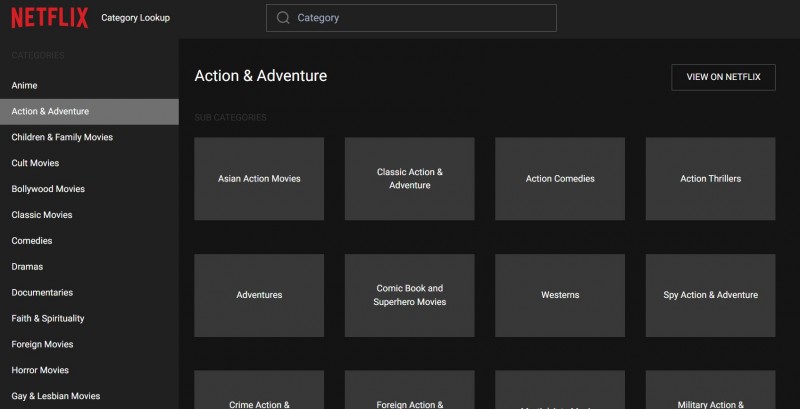Open the Action Thrillers subcategory
The image size is (800, 409).
[710, 179]
